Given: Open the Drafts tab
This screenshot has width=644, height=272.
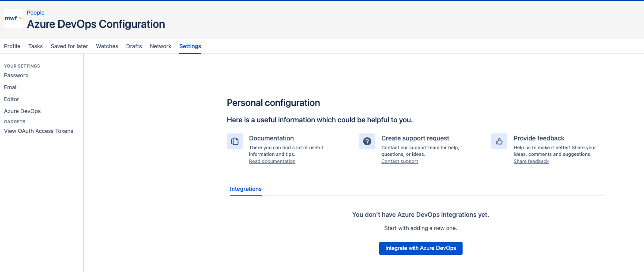Looking at the screenshot, I should pos(134,46).
